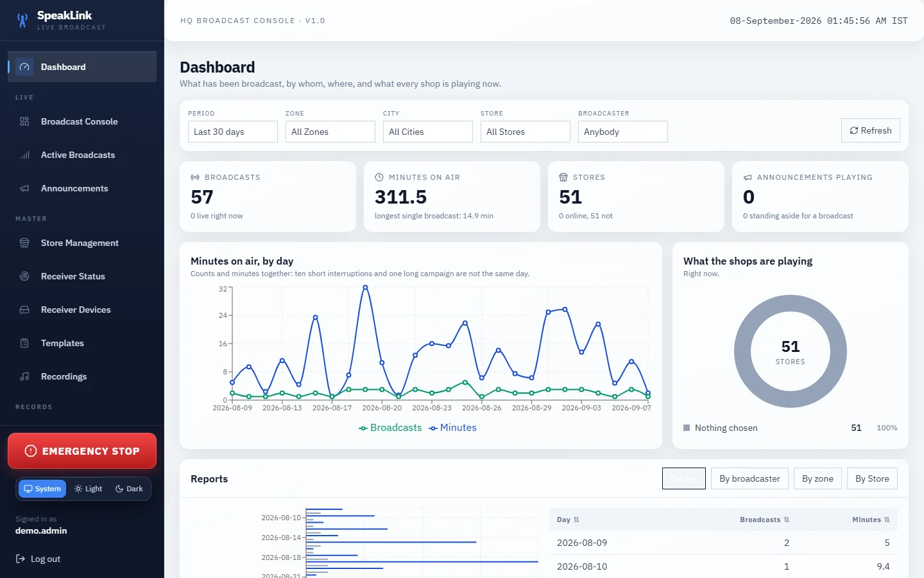Switch reports to By zone
The width and height of the screenshot is (924, 578).
[817, 478]
